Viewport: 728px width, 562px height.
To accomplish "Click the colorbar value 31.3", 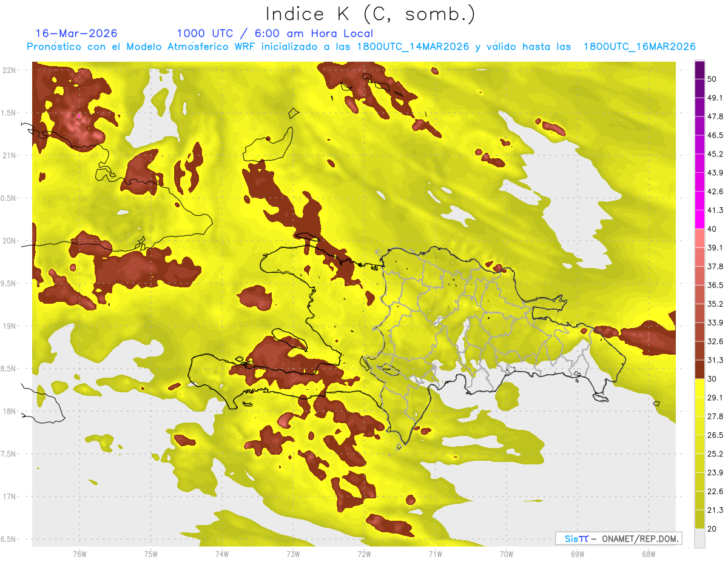I will point(715,360).
